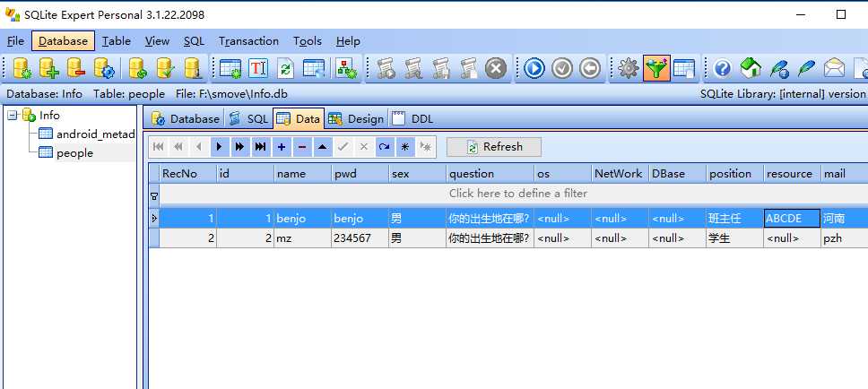The height and width of the screenshot is (389, 868).
Task: Switch to the DDL tab
Action: 413,118
